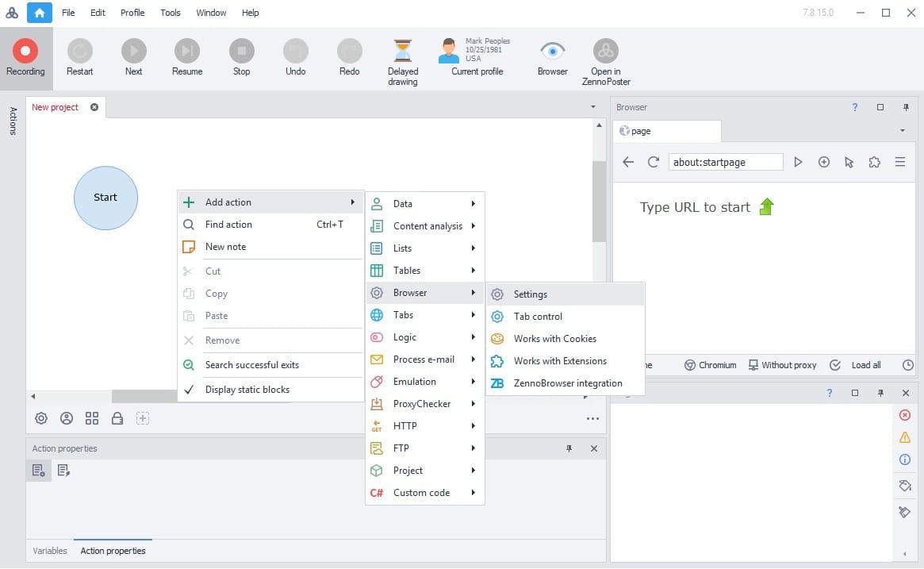Screen dimensions: 924x569
Task: Expand the Data submenu
Action: (x=404, y=203)
